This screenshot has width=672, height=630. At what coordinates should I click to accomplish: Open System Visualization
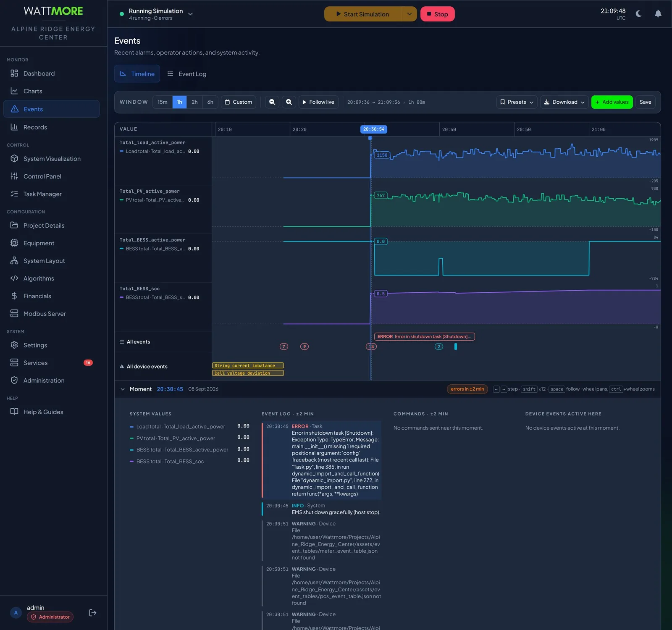point(51,159)
